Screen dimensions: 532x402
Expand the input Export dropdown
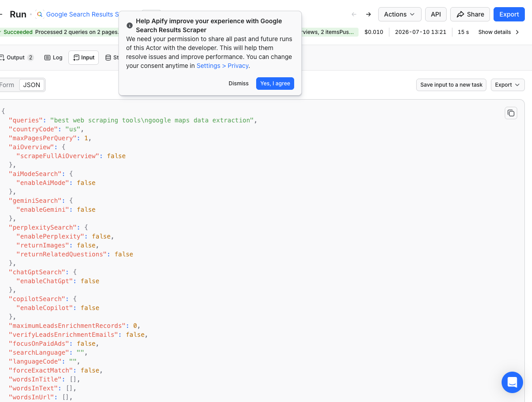pos(507,85)
